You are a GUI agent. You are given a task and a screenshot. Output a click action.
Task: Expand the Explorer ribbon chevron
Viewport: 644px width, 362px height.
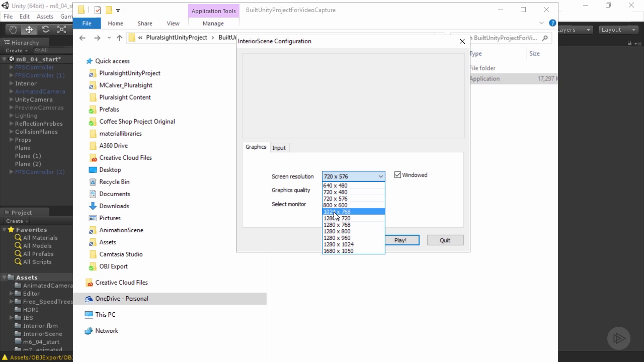click(x=541, y=23)
